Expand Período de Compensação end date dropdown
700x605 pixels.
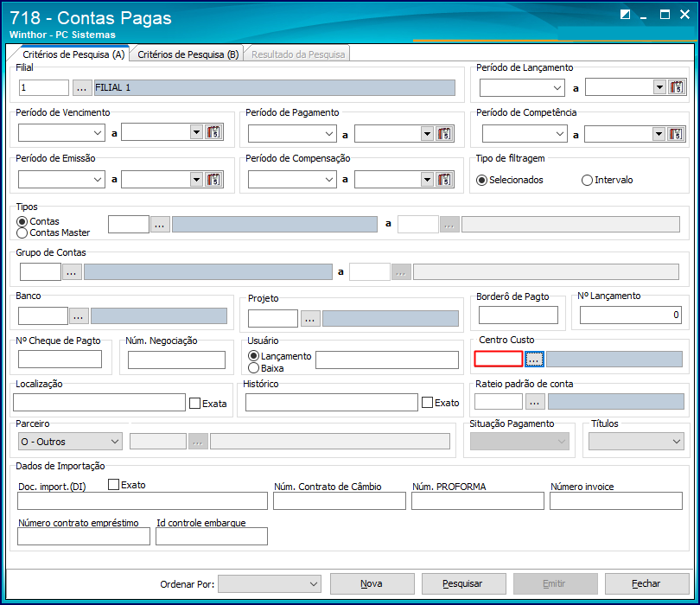(427, 179)
